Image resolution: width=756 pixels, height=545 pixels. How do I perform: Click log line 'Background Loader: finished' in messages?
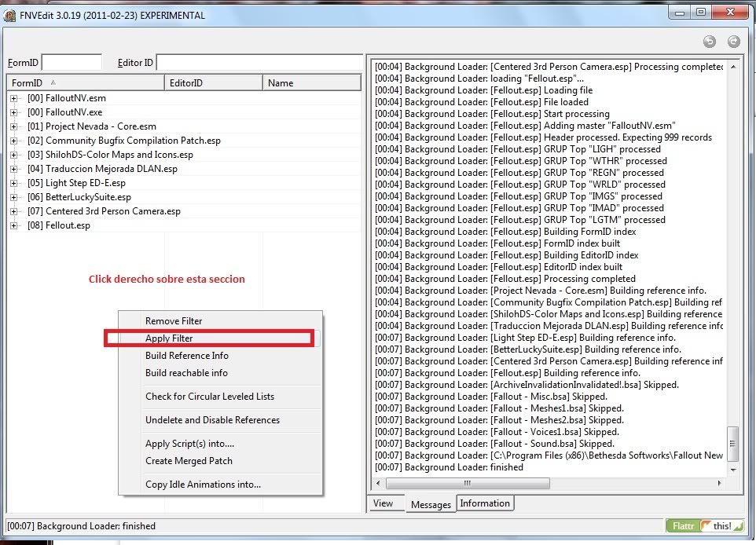pyautogui.click(x=449, y=467)
